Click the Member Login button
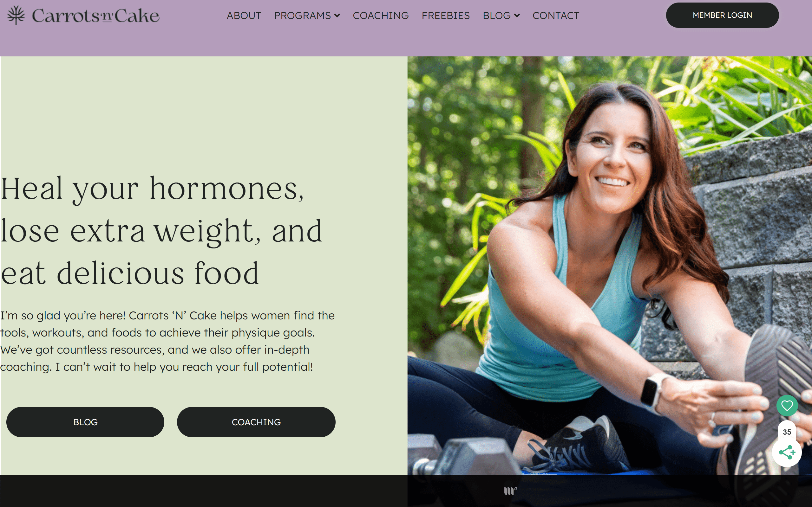Image resolution: width=812 pixels, height=507 pixels. [x=722, y=15]
